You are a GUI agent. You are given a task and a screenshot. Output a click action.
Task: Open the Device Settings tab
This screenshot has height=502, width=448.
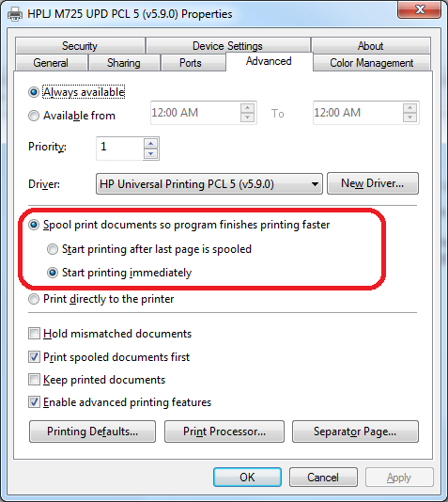(227, 46)
